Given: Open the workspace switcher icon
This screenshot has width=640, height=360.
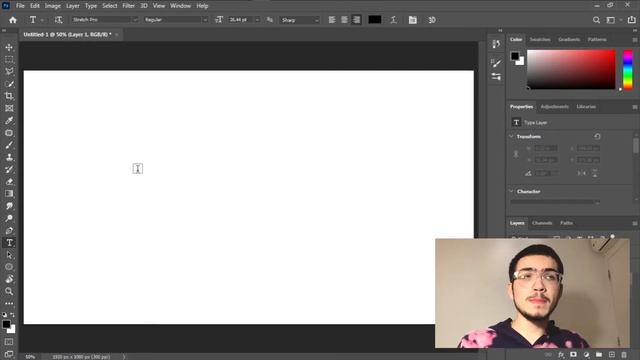Looking at the screenshot, I should coord(611,20).
